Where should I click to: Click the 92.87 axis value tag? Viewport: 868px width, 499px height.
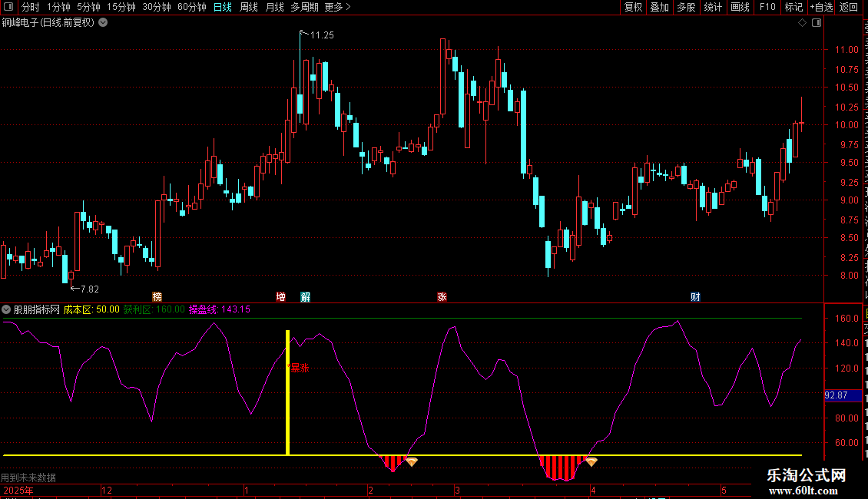coord(843,395)
